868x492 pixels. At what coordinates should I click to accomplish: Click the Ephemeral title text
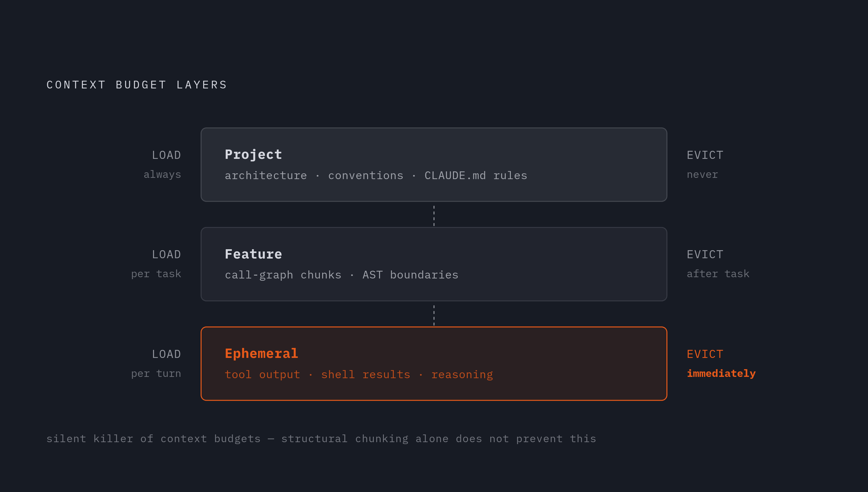point(261,353)
